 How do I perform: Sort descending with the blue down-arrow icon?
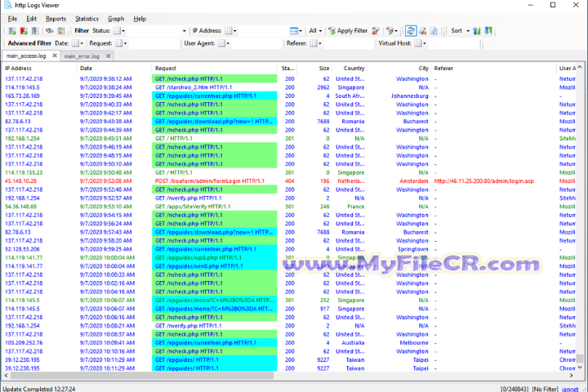click(x=488, y=31)
